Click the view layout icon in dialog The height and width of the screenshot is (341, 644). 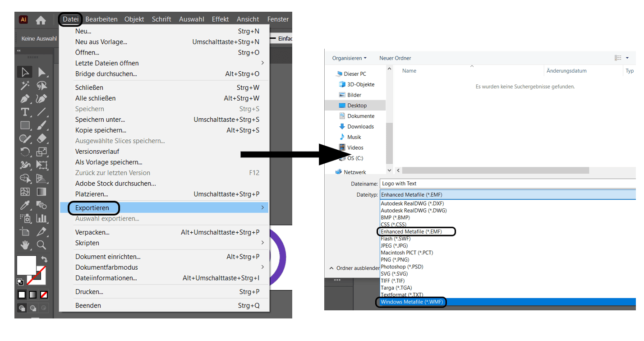coord(618,58)
